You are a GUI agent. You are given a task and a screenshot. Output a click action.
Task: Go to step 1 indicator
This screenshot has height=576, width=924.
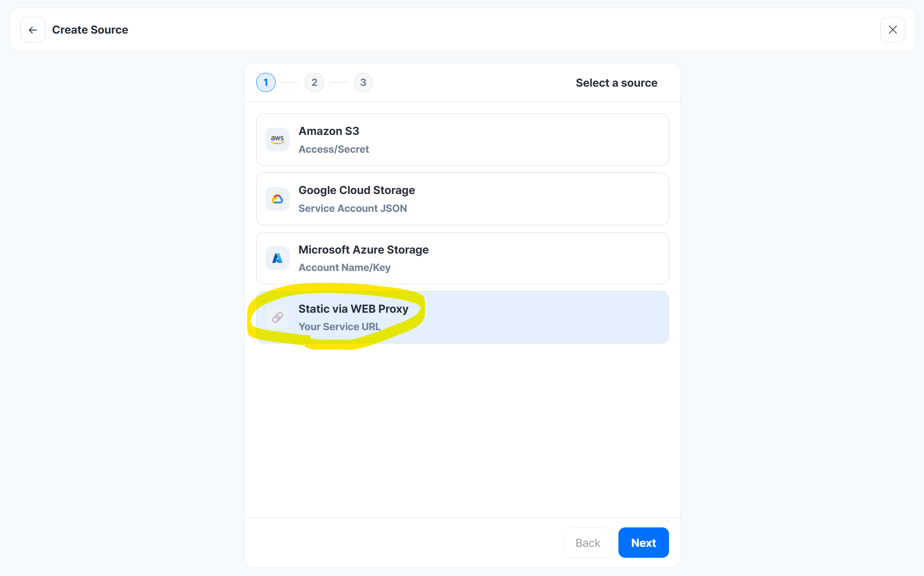266,83
